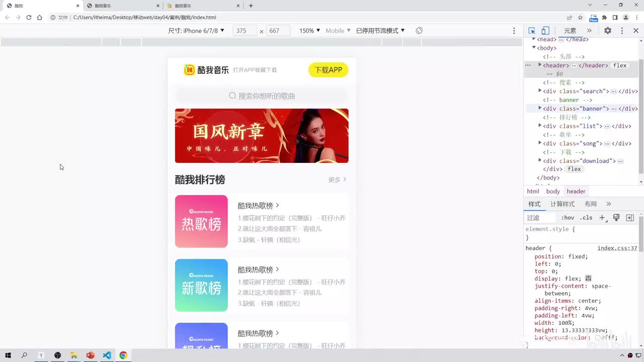The height and width of the screenshot is (362, 644).
Task: Open the 150% zoom dropdown
Action: (x=309, y=31)
